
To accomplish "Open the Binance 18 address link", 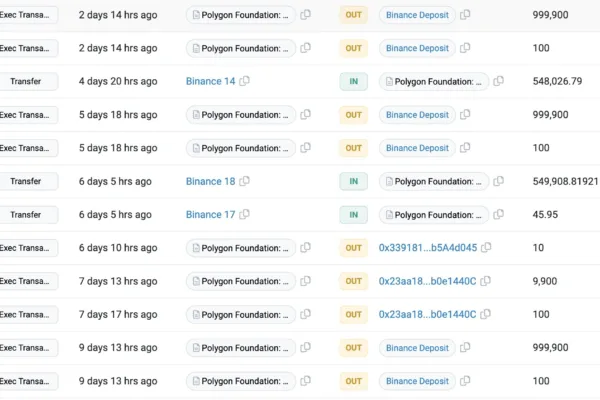I will [210, 181].
